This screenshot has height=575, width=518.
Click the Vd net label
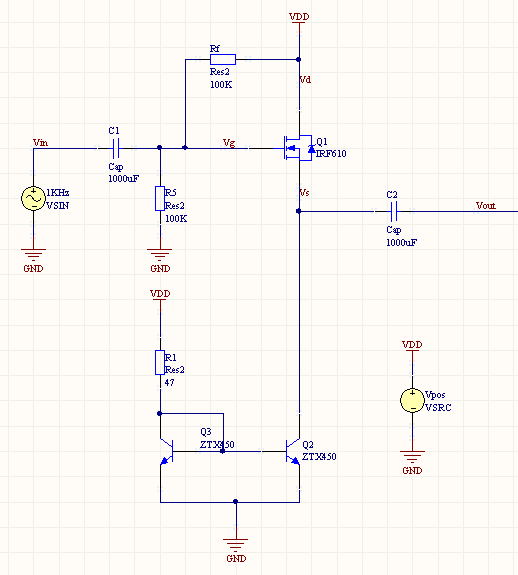[x=305, y=80]
